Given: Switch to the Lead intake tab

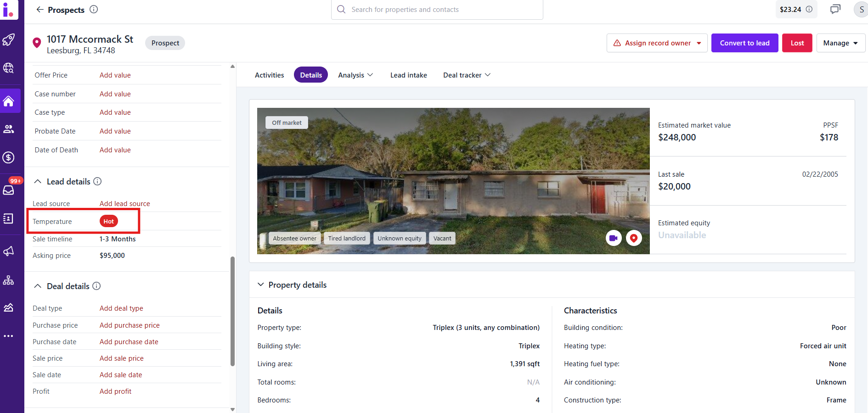Looking at the screenshot, I should pos(408,75).
